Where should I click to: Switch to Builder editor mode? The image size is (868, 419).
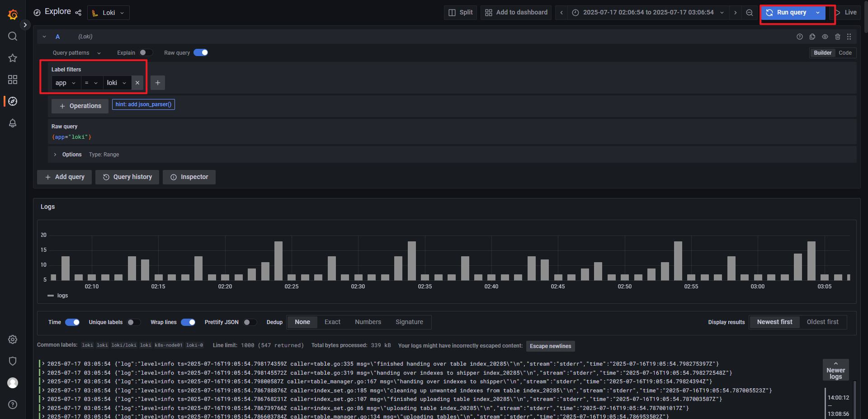[822, 53]
